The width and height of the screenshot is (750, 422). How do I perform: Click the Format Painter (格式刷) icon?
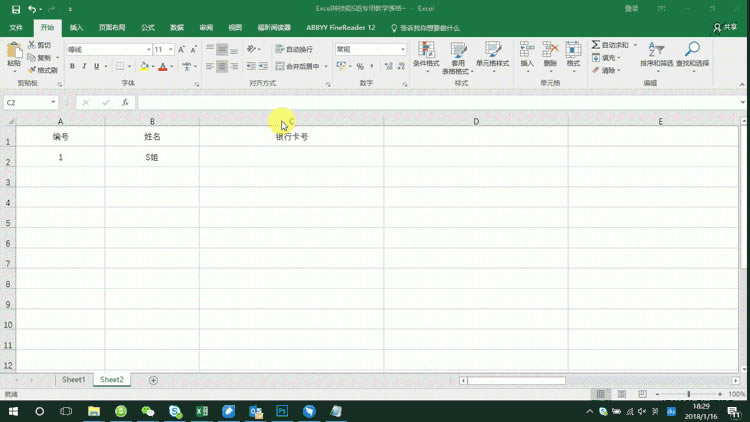pyautogui.click(x=42, y=70)
